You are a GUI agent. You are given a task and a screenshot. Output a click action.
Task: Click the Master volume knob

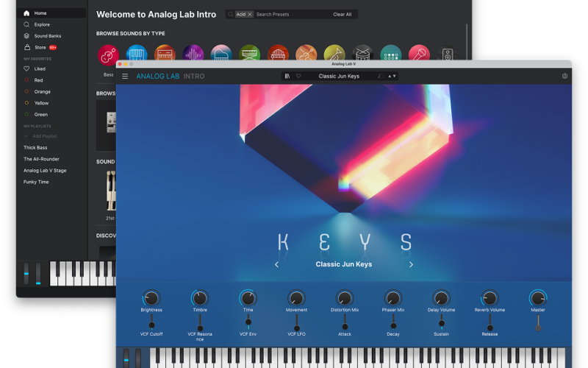point(537,298)
